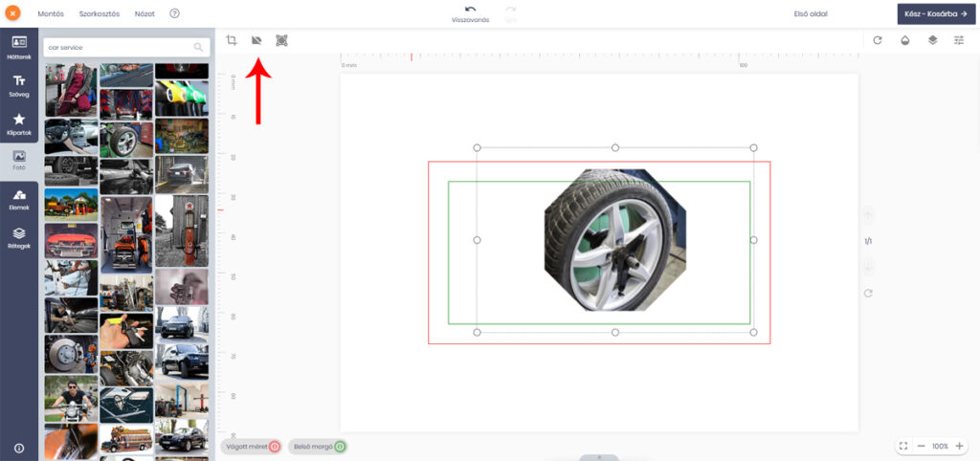Select the crop tool icon
Screen dimensions: 980x461
(232, 40)
